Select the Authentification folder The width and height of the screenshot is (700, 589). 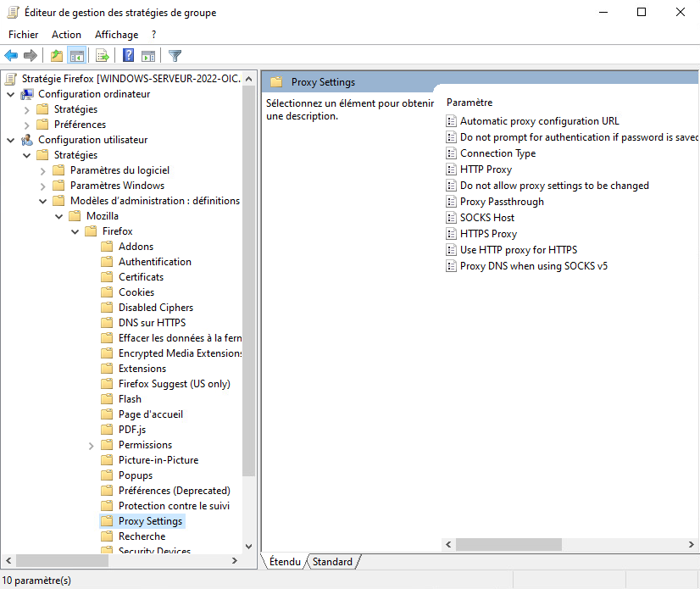pos(155,262)
